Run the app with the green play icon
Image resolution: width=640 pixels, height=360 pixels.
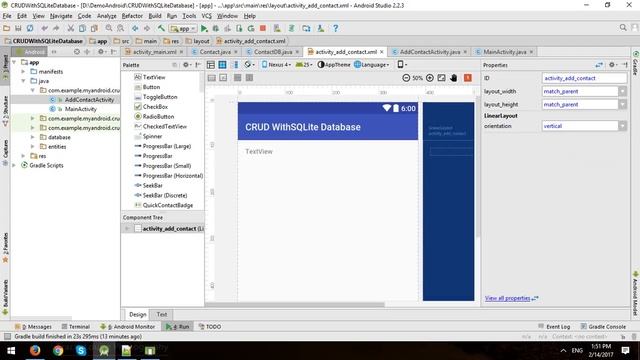[x=204, y=28]
